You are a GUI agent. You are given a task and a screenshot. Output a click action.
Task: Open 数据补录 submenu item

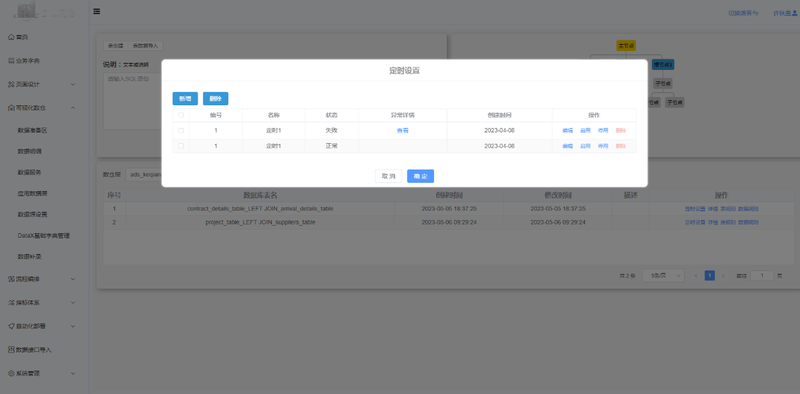[x=30, y=257]
